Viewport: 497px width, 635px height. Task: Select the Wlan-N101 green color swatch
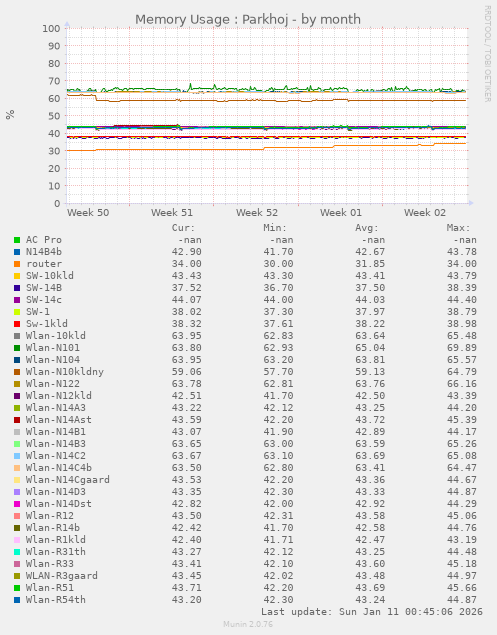[x=17, y=348]
